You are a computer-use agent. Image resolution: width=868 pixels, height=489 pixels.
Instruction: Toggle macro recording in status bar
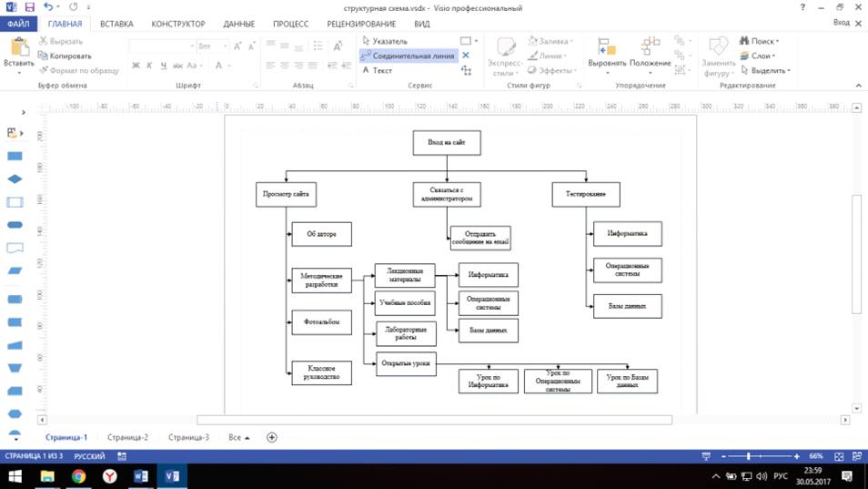pos(122,456)
